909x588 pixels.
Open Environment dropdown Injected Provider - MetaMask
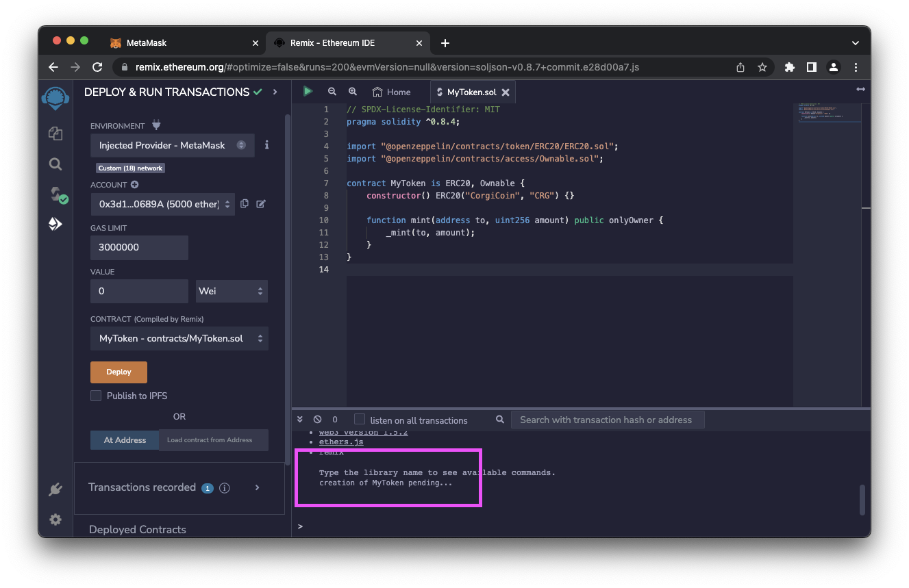tap(173, 145)
